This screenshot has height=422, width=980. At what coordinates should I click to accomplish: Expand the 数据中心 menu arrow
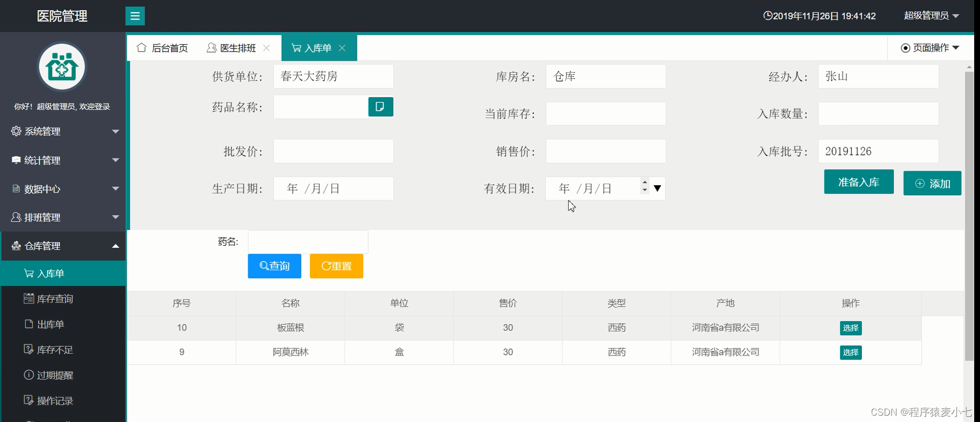[x=116, y=188]
